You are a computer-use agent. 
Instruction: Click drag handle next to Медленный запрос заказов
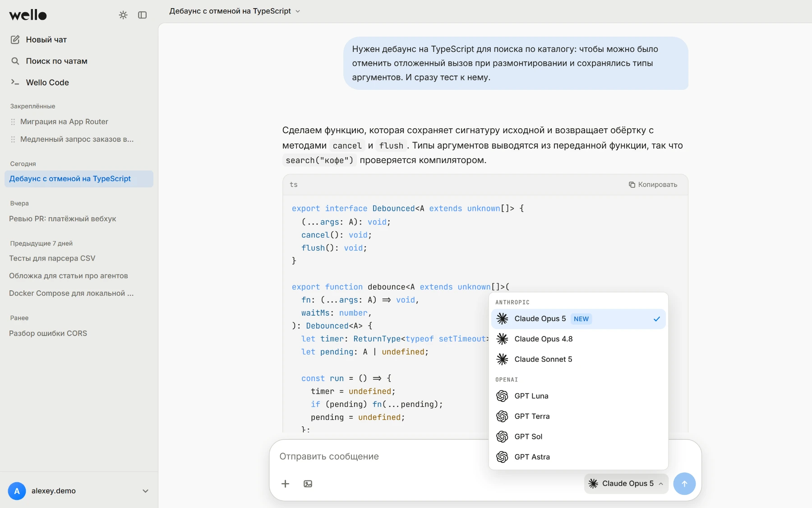click(13, 140)
